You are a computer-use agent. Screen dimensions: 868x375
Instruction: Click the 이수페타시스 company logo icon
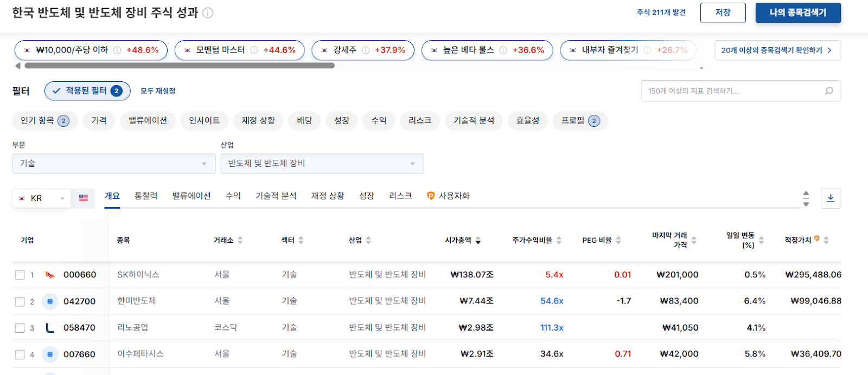(50, 354)
